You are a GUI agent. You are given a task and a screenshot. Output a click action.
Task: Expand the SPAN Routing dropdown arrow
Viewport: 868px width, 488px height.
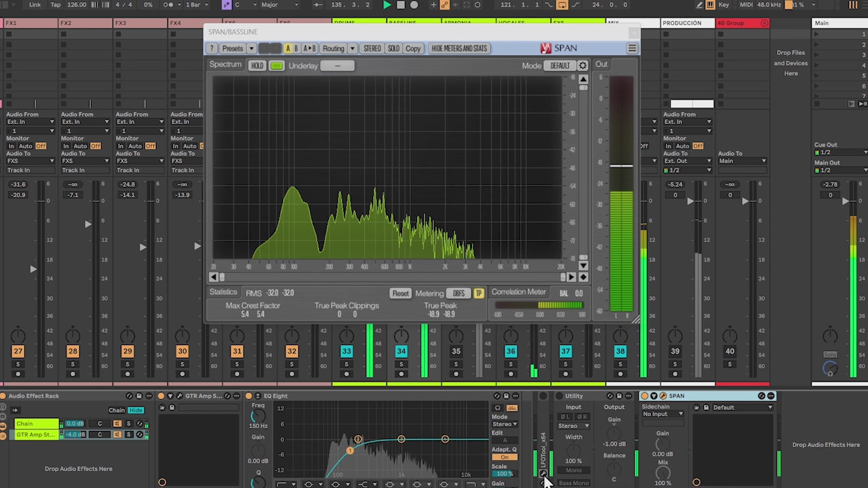point(352,48)
